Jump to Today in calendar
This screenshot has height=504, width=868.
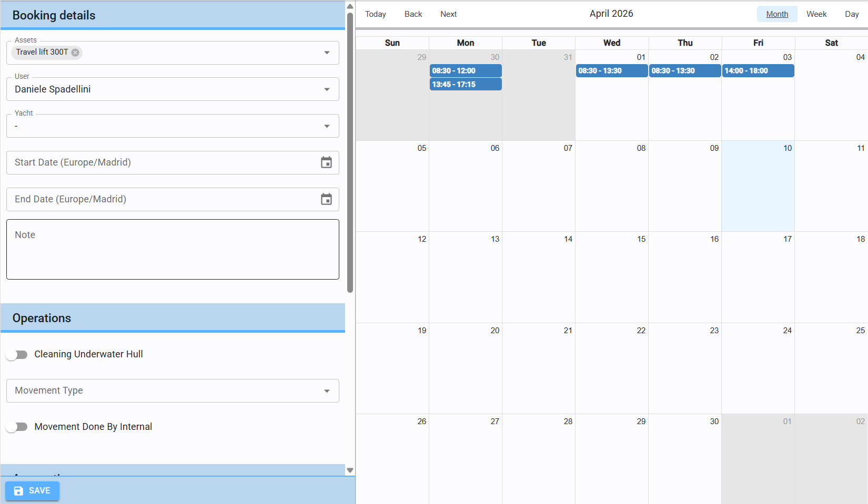[x=376, y=14]
